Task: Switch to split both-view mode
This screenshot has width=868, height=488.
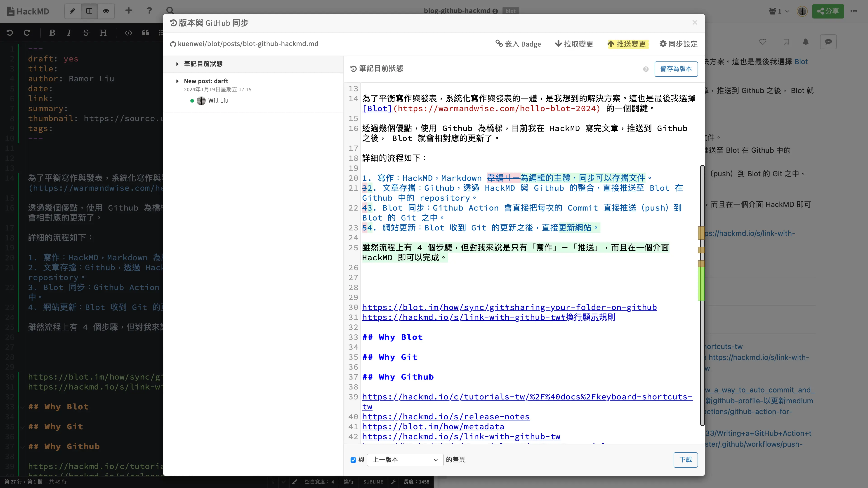Action: click(89, 11)
